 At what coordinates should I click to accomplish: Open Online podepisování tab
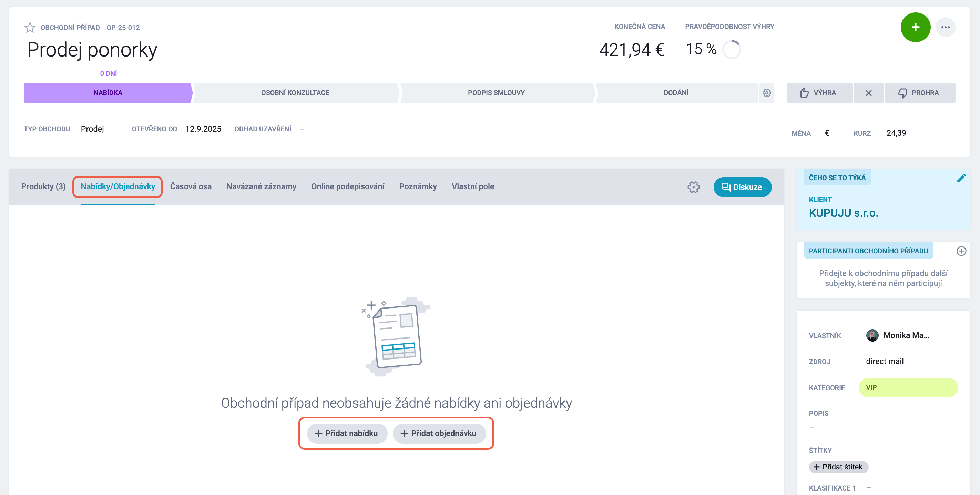coord(348,186)
